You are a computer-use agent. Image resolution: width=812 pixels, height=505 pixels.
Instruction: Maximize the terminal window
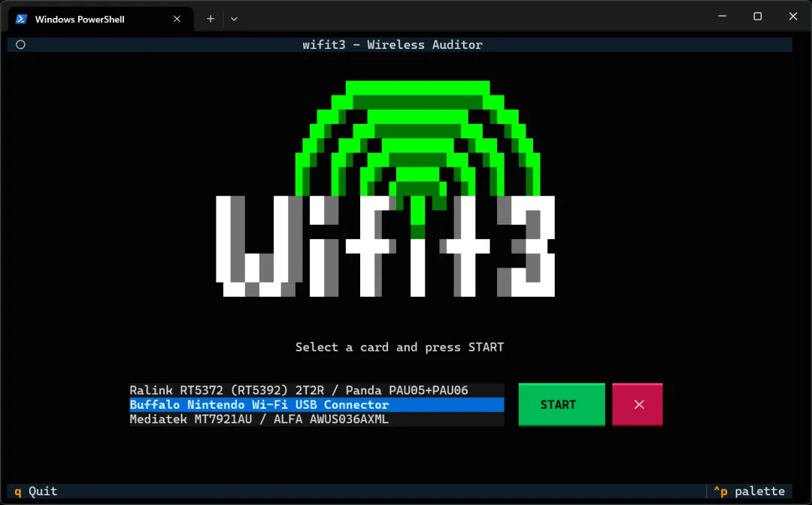758,16
